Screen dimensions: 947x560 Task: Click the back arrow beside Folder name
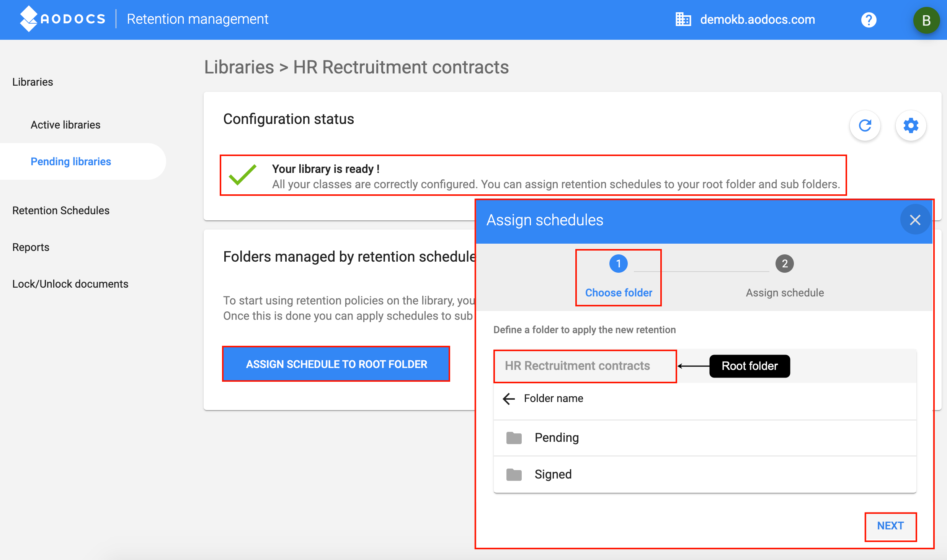tap(508, 399)
